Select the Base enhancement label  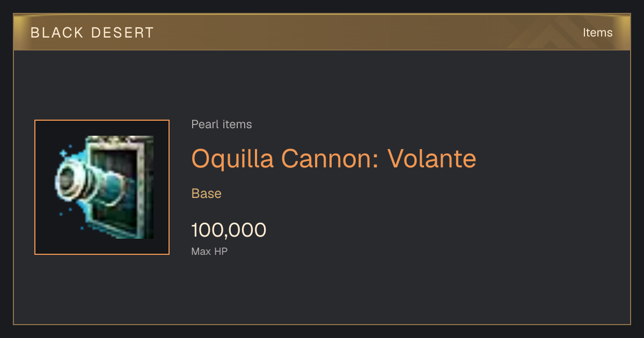[207, 193]
